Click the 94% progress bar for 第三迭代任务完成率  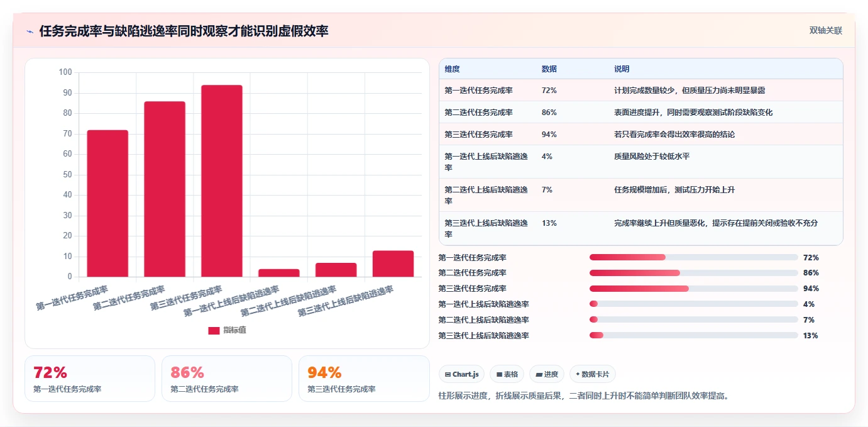click(x=694, y=289)
